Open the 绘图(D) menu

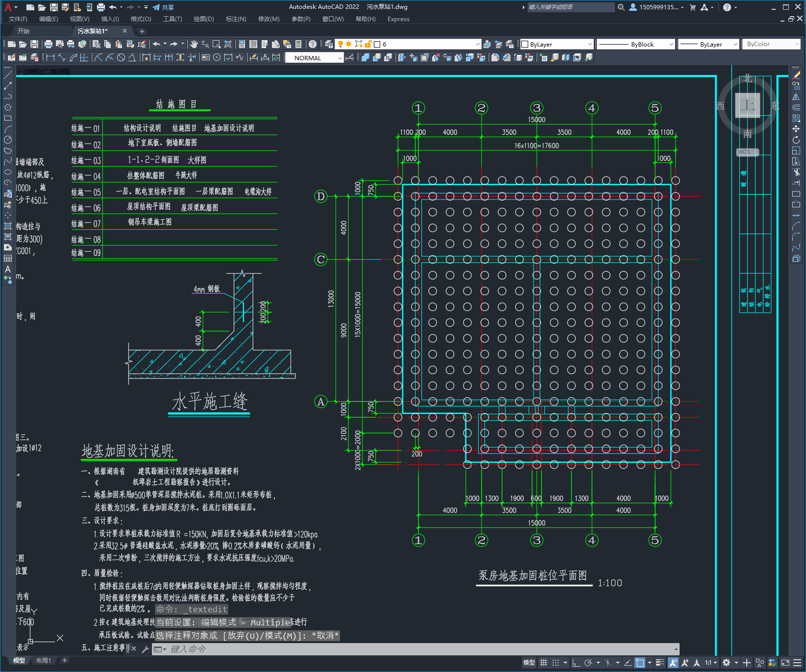204,19
